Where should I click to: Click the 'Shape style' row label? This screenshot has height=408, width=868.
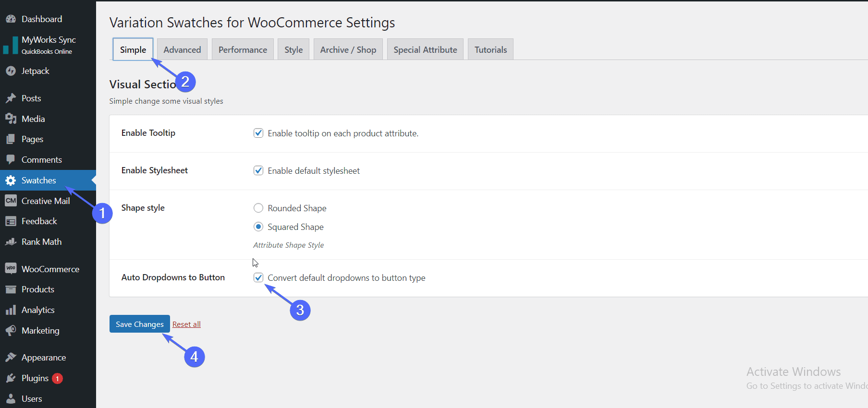(143, 208)
